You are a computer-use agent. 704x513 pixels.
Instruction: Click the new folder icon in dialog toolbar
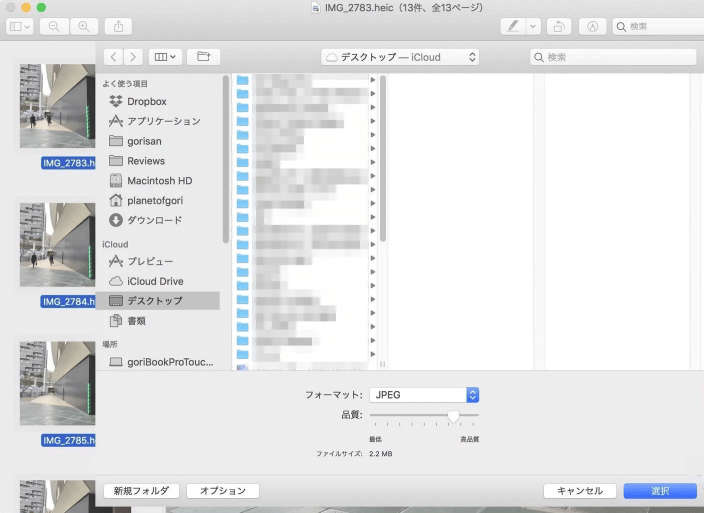[203, 57]
